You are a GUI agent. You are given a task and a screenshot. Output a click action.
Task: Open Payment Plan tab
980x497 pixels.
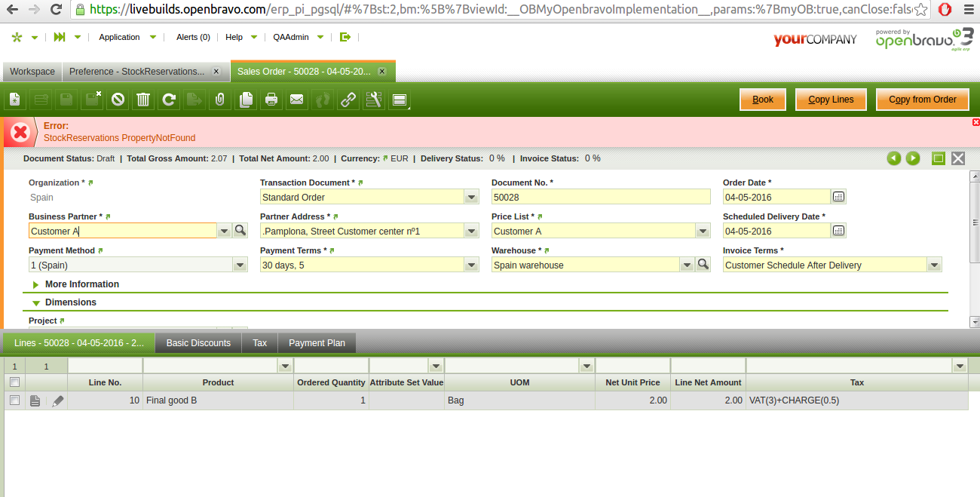coord(317,343)
